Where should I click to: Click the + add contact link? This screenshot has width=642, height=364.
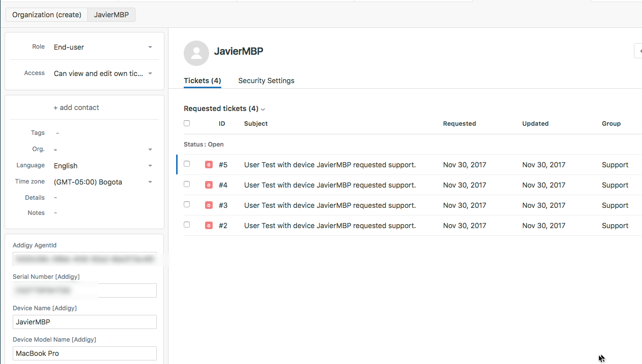point(76,107)
